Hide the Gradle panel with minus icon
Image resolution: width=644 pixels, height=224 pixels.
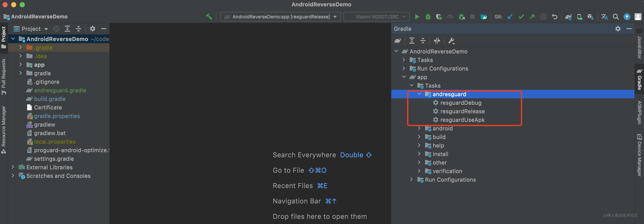tap(629, 29)
